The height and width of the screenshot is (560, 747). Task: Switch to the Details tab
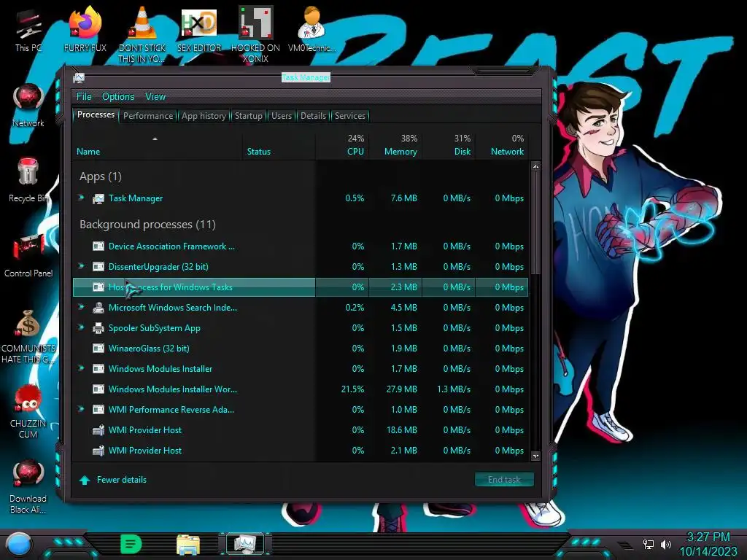313,116
